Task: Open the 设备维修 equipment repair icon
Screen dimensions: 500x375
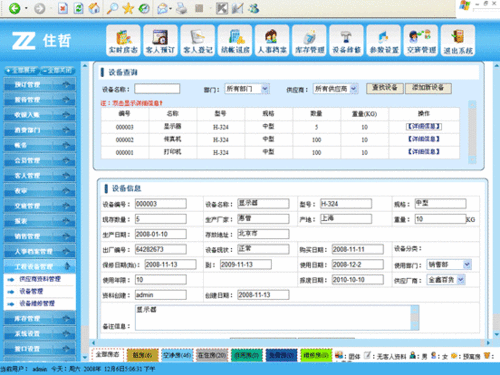Action: pyautogui.click(x=346, y=40)
